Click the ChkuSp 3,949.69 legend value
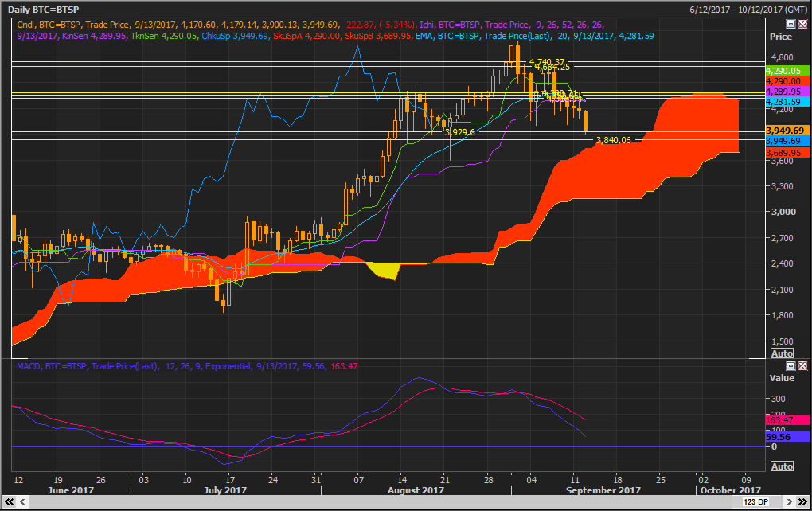The height and width of the screenshot is (511, 812). pos(235,36)
